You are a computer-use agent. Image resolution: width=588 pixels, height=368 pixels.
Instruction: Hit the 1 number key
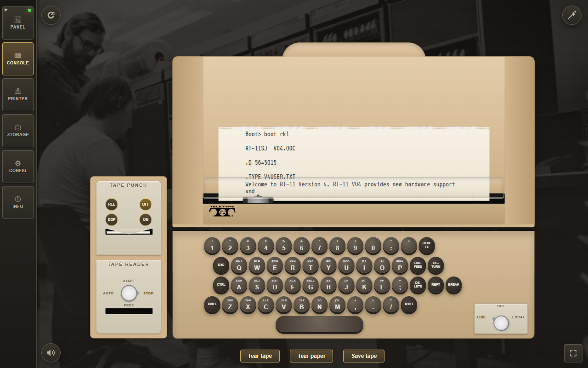[x=212, y=246]
